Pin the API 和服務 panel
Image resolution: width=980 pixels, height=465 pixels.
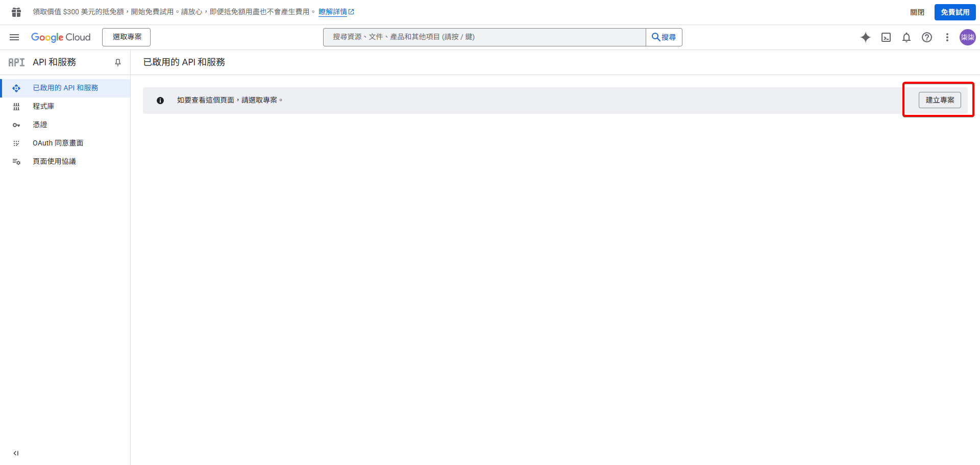click(117, 62)
